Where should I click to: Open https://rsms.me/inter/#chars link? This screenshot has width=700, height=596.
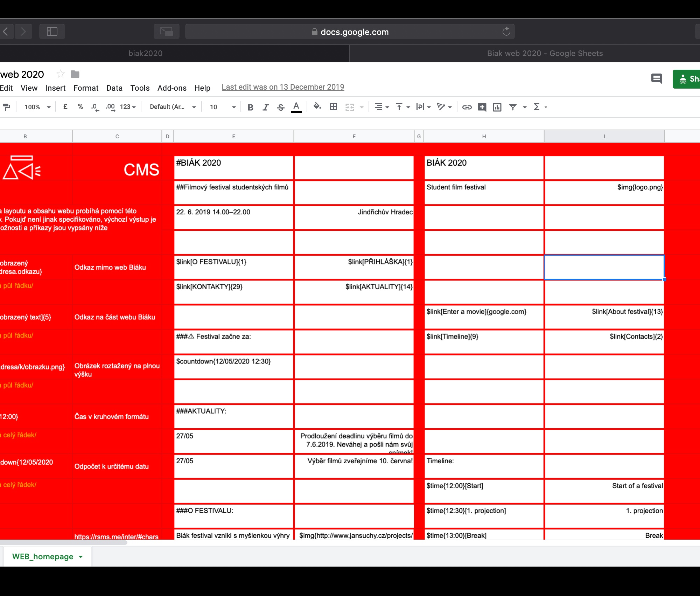(116, 536)
